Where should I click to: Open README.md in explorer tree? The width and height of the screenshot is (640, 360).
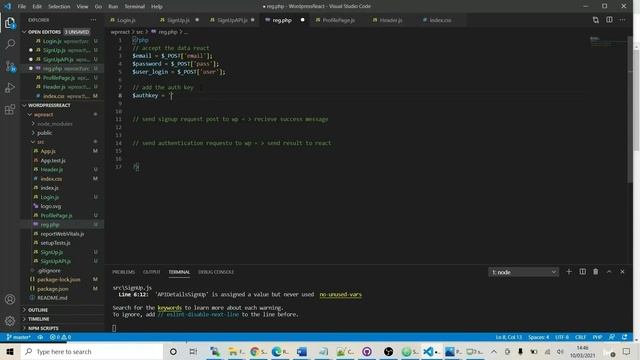(52, 298)
